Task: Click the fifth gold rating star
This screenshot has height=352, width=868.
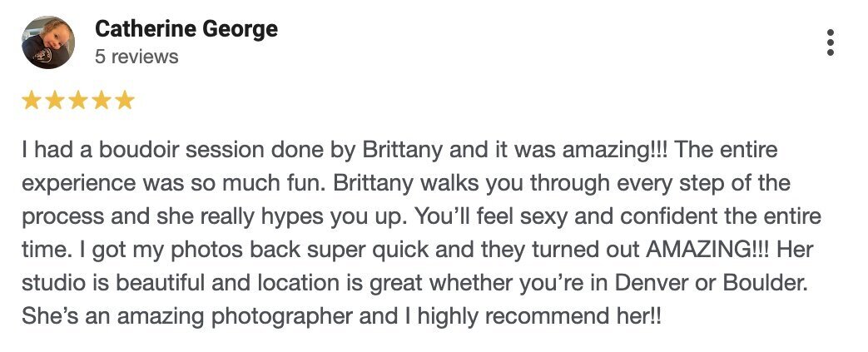Action: (125, 101)
